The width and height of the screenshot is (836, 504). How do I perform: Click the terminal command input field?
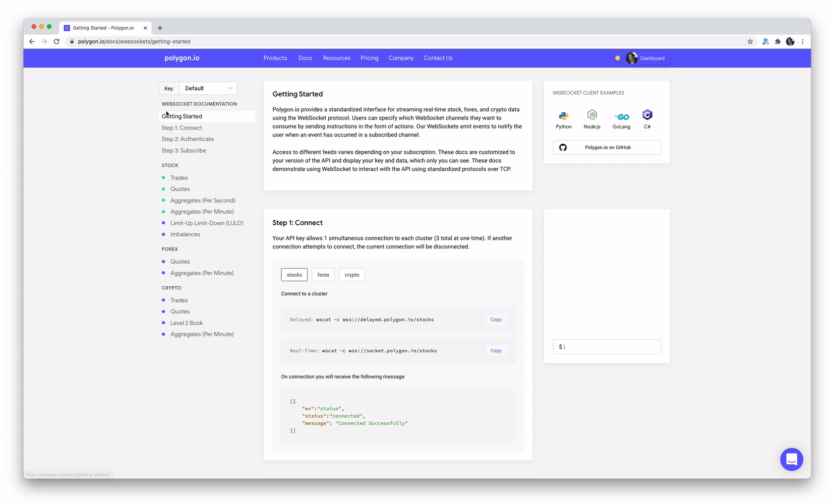pos(607,347)
